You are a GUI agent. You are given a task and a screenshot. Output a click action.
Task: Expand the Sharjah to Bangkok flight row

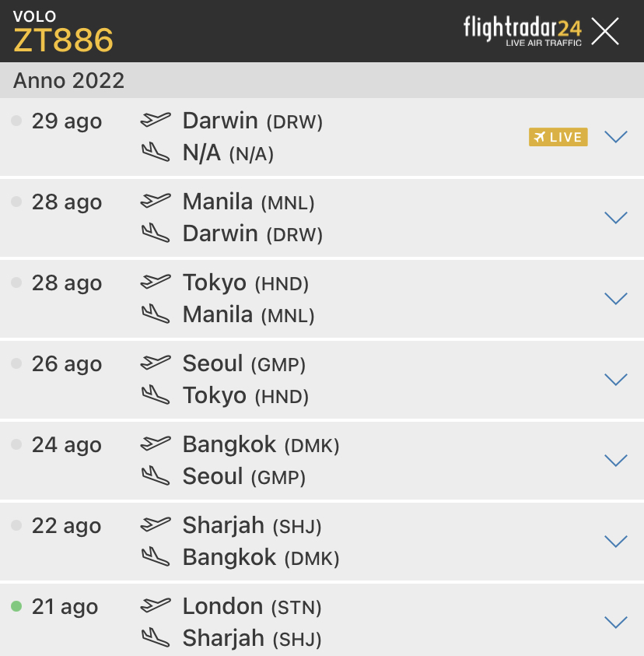615,542
